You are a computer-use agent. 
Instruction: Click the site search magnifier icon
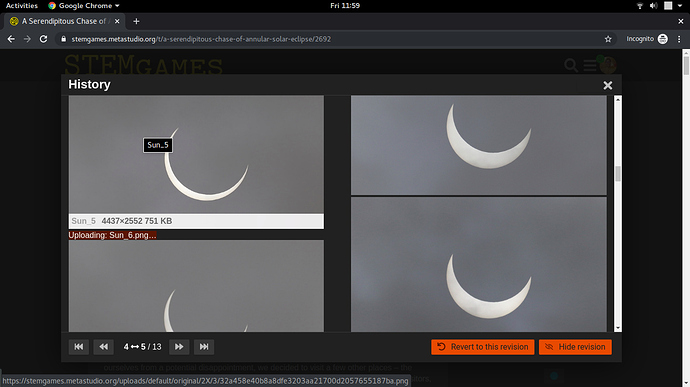click(x=571, y=65)
